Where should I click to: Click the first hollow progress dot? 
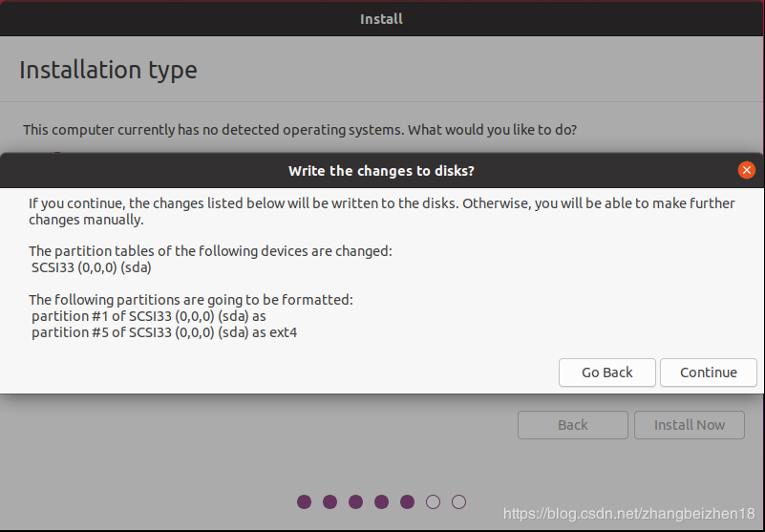(433, 501)
